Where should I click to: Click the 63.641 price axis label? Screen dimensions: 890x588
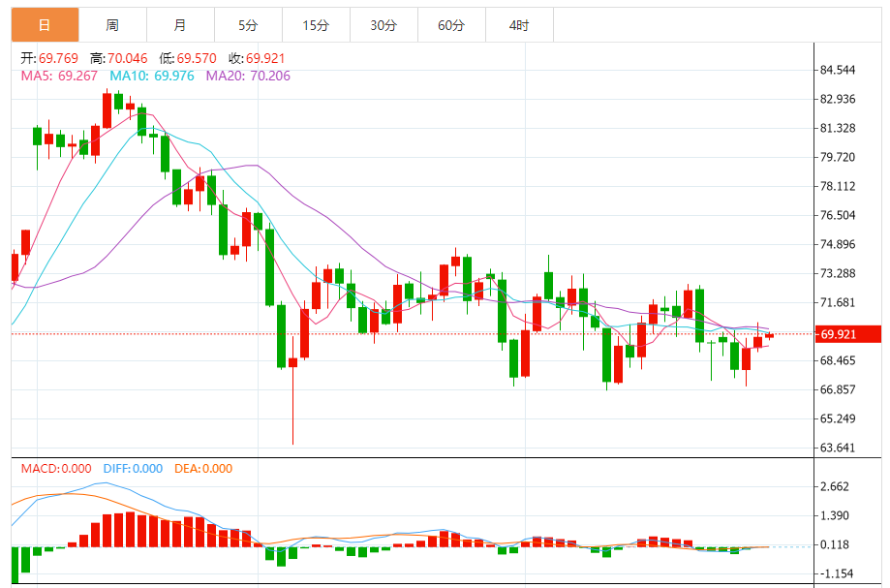click(837, 448)
